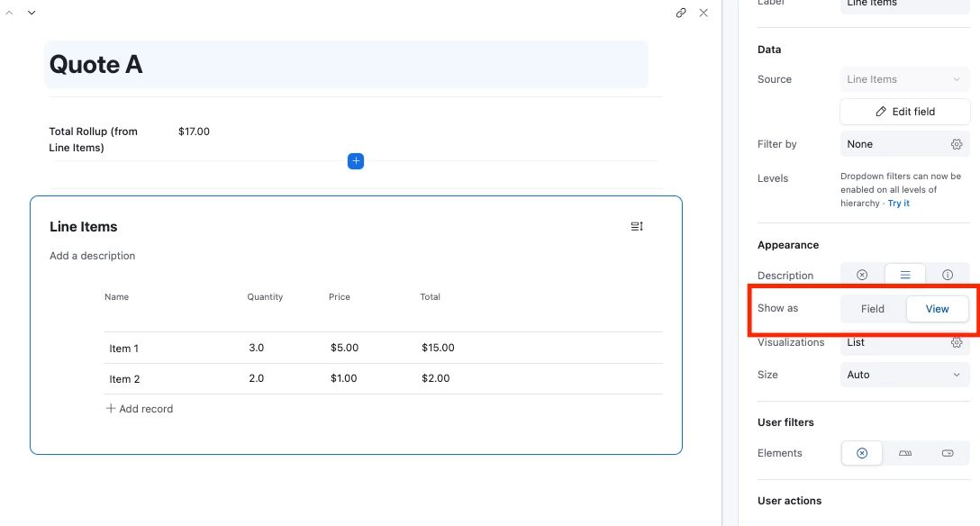Set Description to info tooltip icon

coord(948,275)
